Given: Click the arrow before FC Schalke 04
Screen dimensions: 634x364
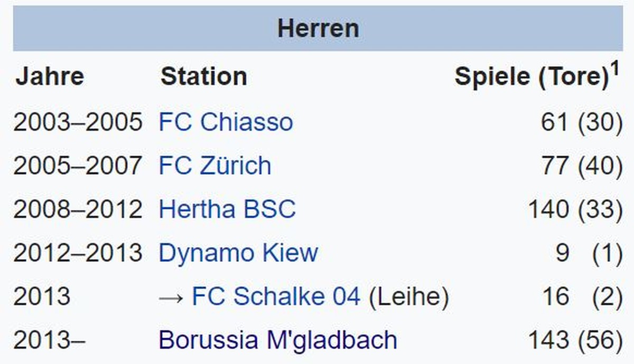Looking at the screenshot, I should pos(172,298).
